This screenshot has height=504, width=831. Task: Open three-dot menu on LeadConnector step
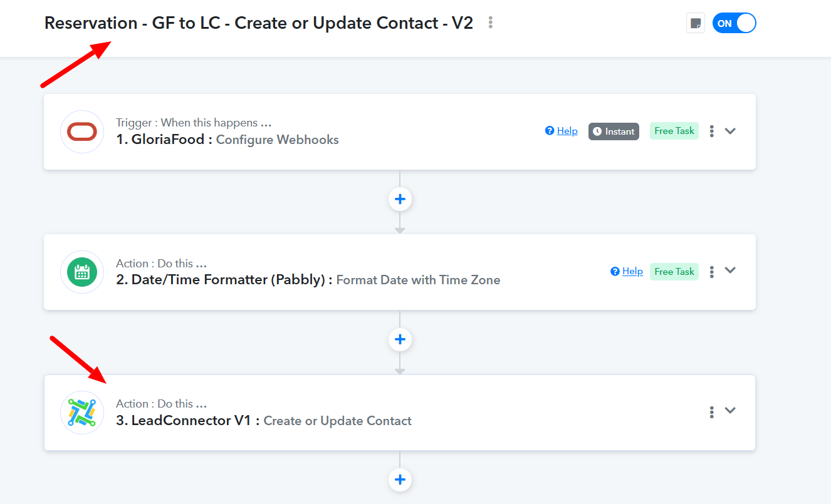712,412
